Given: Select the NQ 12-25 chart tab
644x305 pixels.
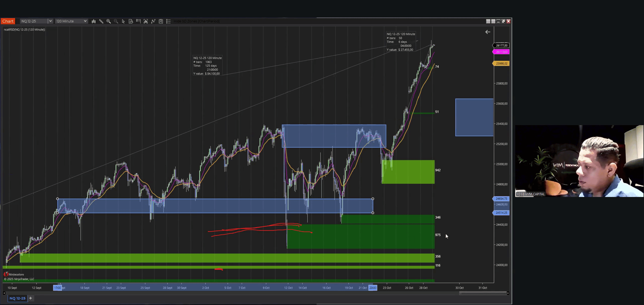Looking at the screenshot, I should coord(17,298).
